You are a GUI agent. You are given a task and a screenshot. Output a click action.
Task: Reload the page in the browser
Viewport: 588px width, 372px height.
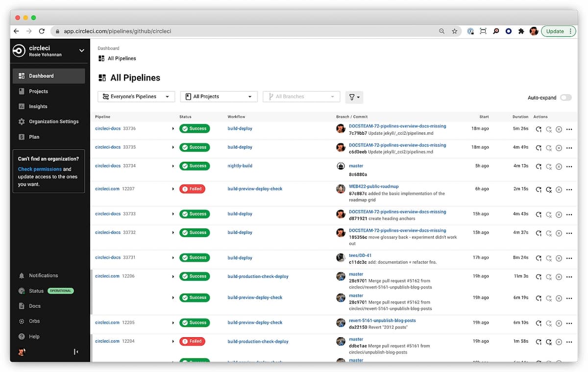tap(42, 31)
